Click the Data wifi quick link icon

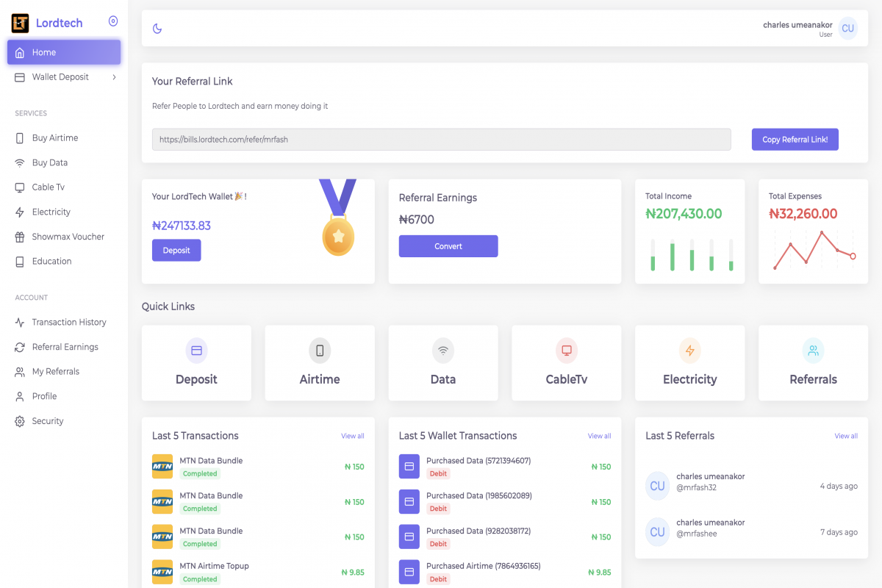pyautogui.click(x=443, y=351)
